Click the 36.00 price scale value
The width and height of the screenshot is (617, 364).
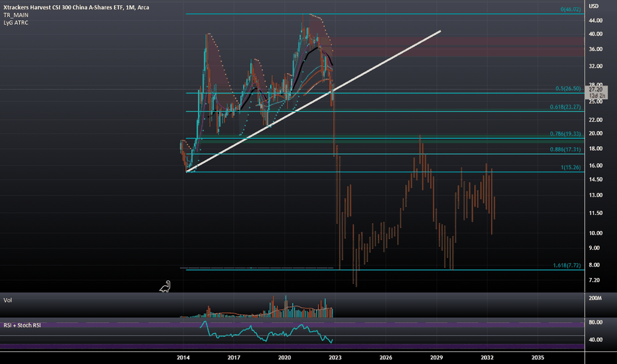tap(595, 49)
